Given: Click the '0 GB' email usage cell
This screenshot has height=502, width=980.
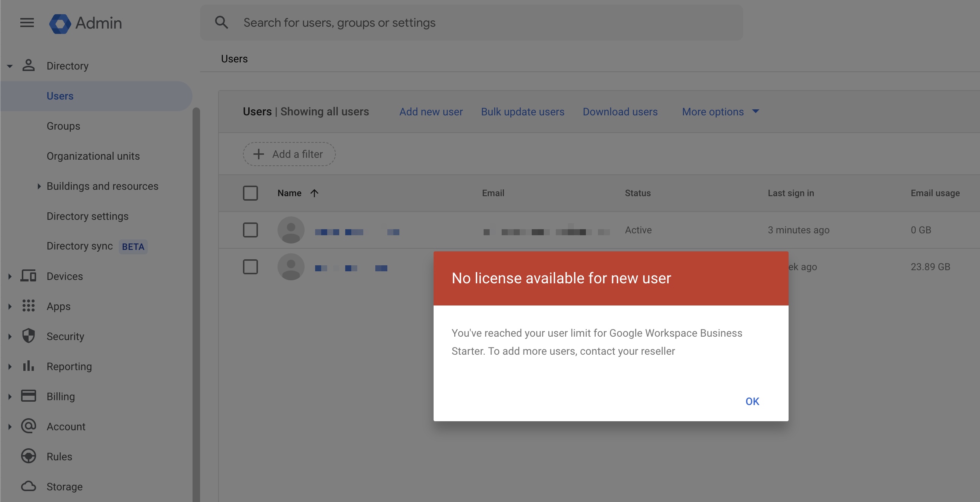Looking at the screenshot, I should tap(921, 230).
